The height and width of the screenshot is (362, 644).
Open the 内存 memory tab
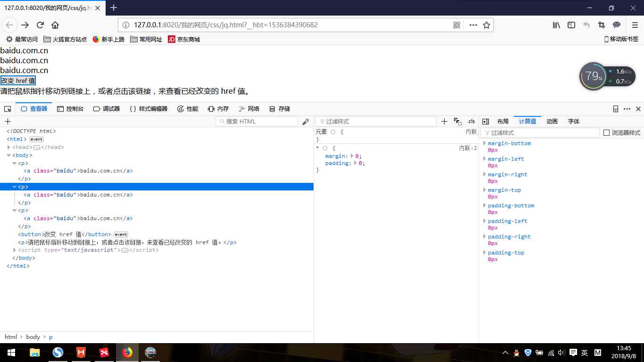pyautogui.click(x=218, y=109)
